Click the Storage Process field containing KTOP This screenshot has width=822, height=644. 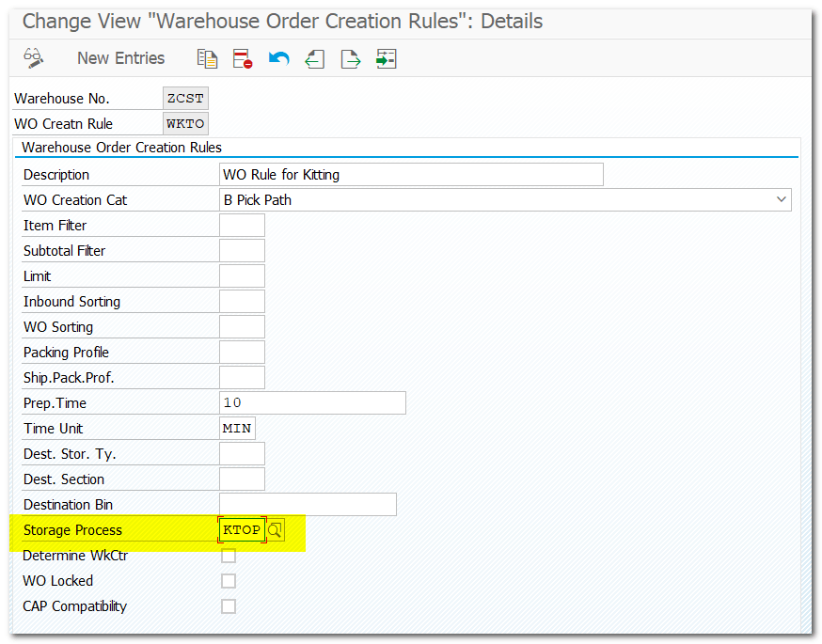tap(241, 530)
